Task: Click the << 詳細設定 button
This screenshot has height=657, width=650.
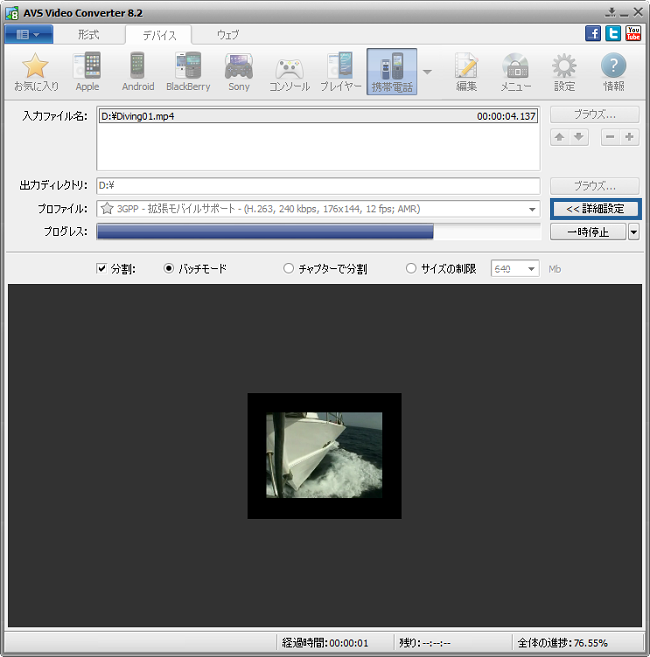Action: click(x=595, y=209)
